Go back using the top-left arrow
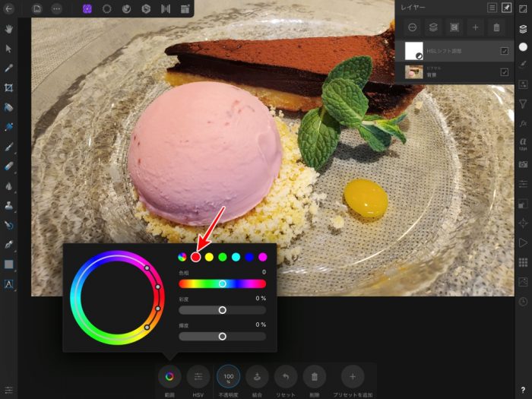 click(8, 9)
